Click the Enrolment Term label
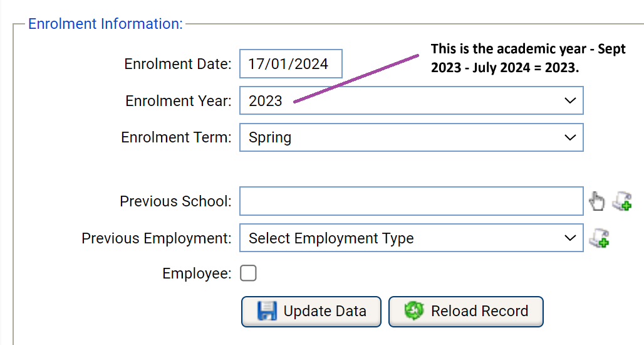This screenshot has width=644, height=345. 176,138
